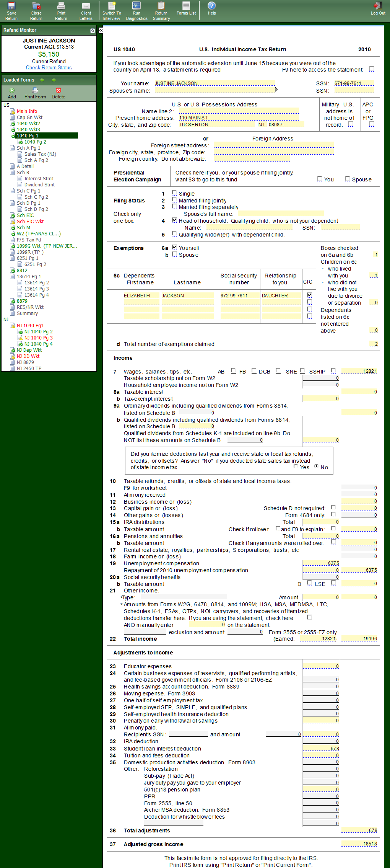Viewport: 390px width, 868px height.
Task: Click the Check Return Status link
Action: 49,68
